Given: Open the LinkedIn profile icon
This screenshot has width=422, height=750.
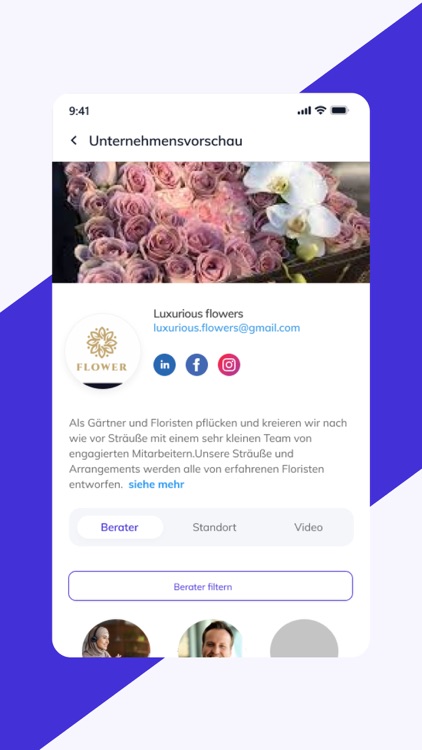Looking at the screenshot, I should pos(165,365).
